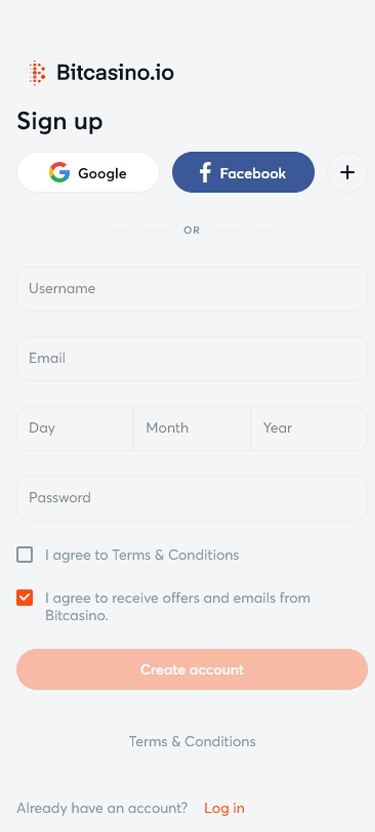
Task: Click the multicolored Google G logo
Action: click(x=59, y=173)
